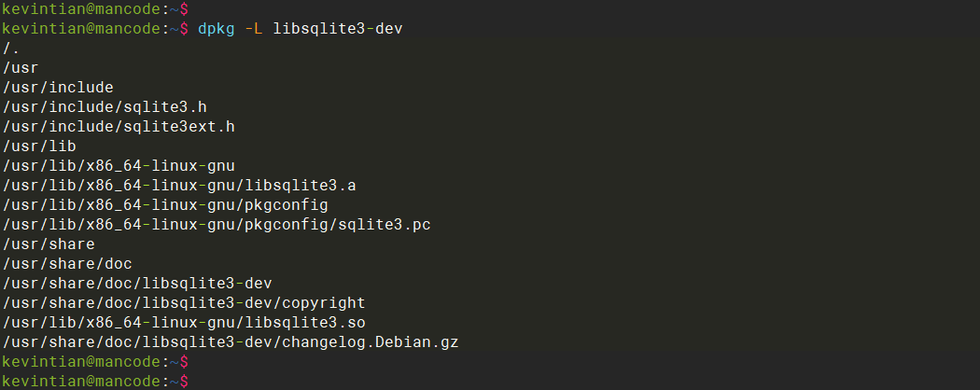Viewport: 980px width, 390px height.
Task: Click the standalone /usr/include output line
Action: pyautogui.click(x=58, y=88)
